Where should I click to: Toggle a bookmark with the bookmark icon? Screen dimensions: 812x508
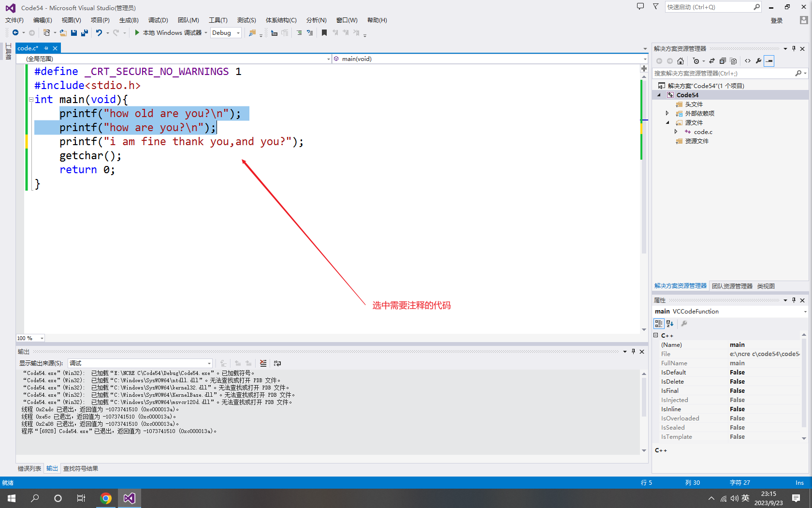coord(324,33)
